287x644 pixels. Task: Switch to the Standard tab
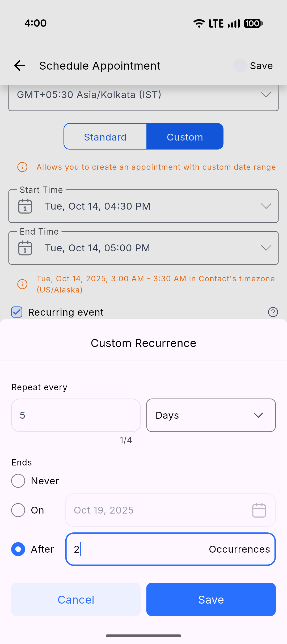pyautogui.click(x=105, y=137)
